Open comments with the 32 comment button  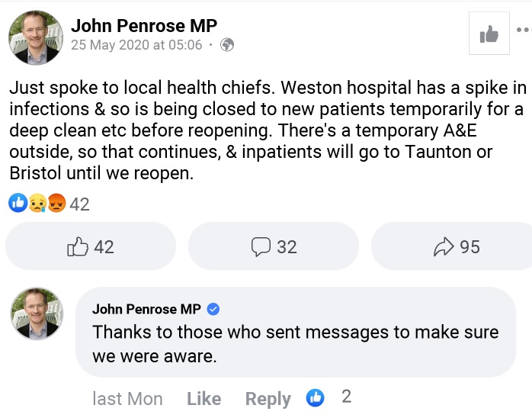274,246
